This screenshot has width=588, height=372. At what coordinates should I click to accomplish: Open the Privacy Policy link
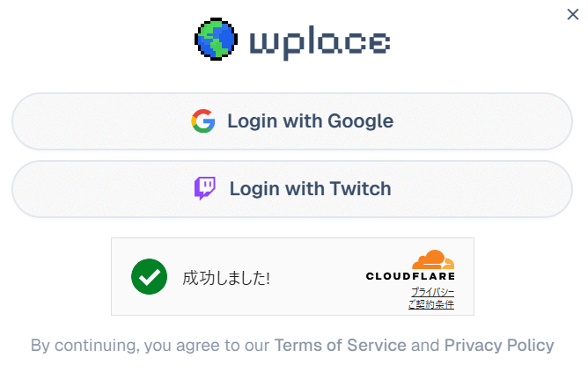499,345
